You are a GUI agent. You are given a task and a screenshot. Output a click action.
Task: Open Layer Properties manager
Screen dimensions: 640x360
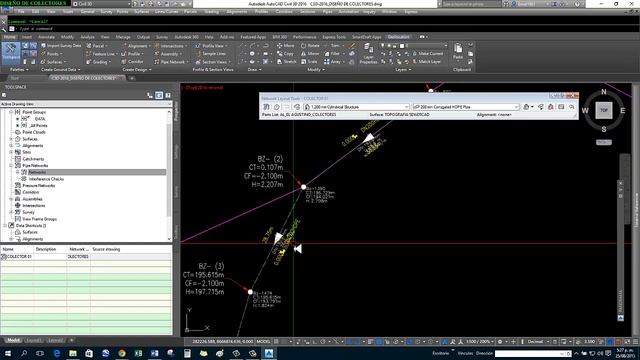[368, 53]
